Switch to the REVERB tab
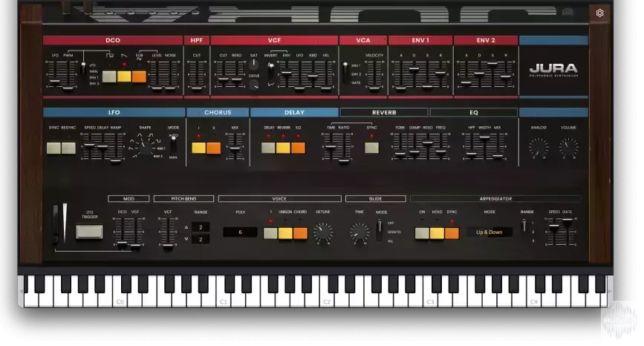 point(384,112)
